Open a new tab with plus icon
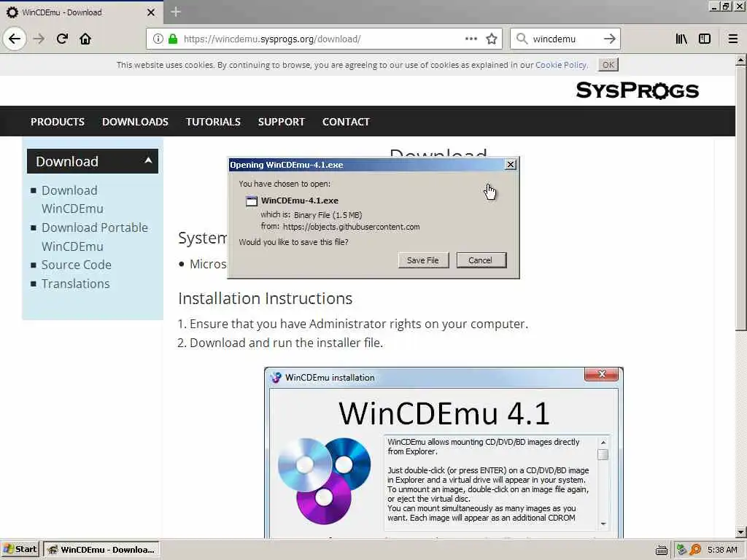The width and height of the screenshot is (747, 560). click(x=175, y=12)
